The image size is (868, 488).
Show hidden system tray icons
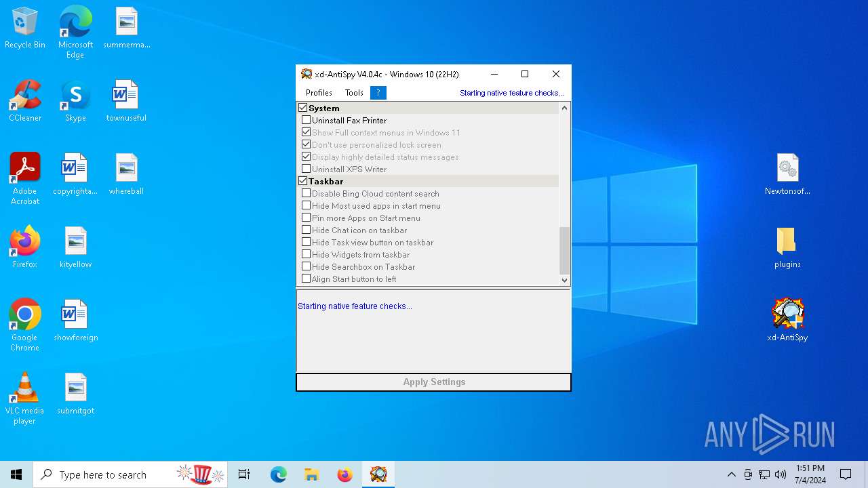coord(732,474)
